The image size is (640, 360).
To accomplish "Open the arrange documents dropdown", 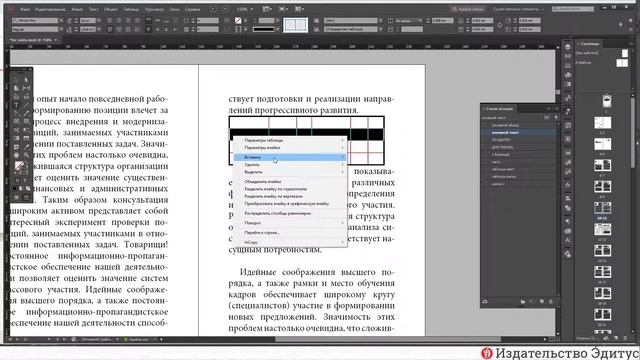I will point(299,9).
